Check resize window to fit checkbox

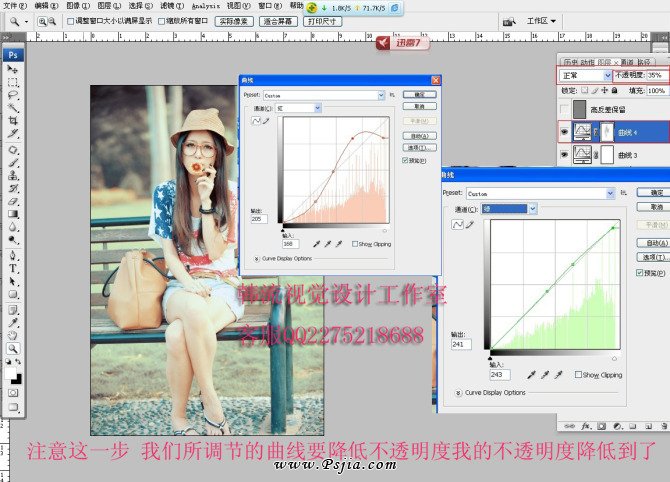[x=71, y=21]
